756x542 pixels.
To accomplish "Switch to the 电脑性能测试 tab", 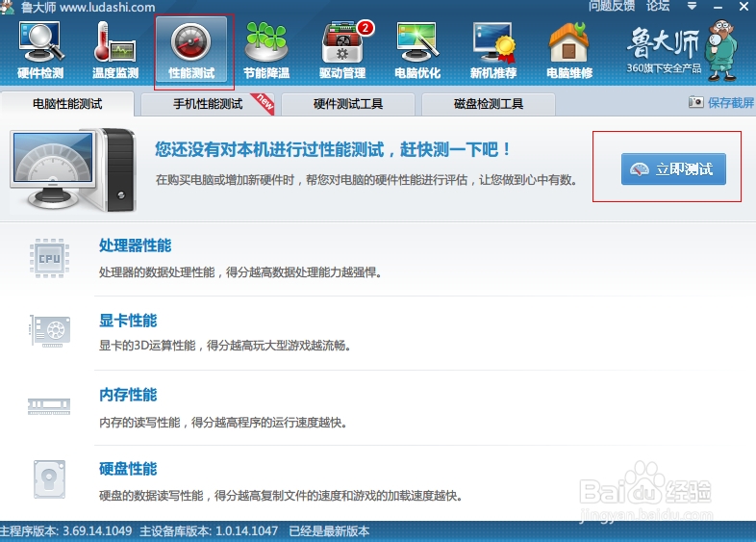I will [67, 104].
